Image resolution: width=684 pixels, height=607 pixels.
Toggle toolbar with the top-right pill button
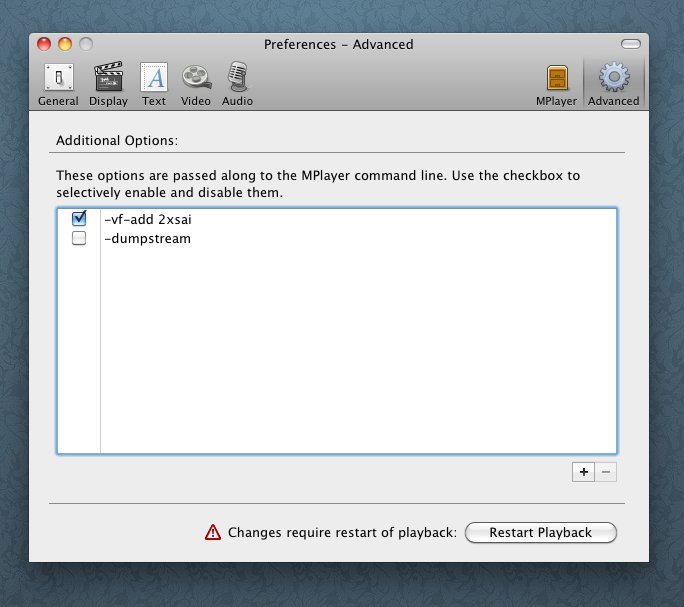click(629, 44)
